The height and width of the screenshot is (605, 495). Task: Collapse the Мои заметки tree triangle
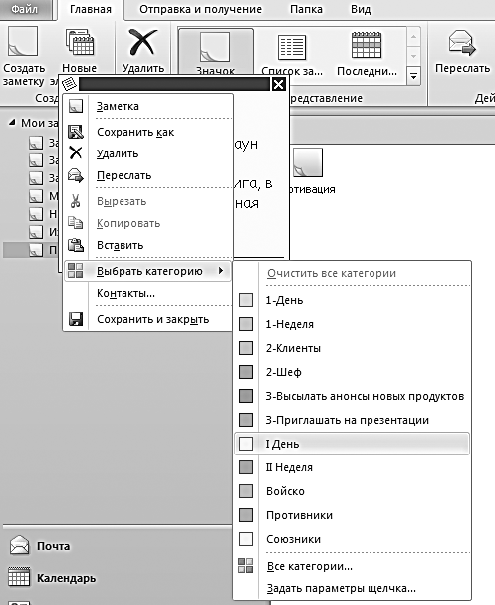12,123
